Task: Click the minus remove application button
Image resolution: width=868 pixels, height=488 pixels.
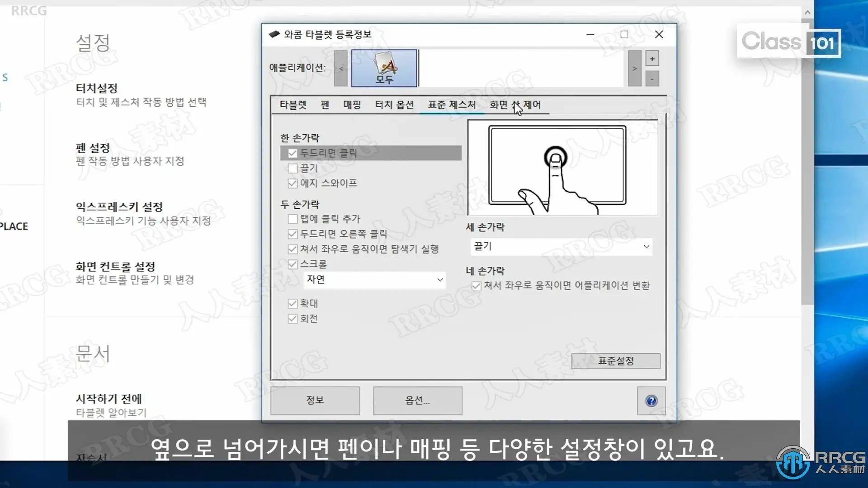Action: (652, 79)
